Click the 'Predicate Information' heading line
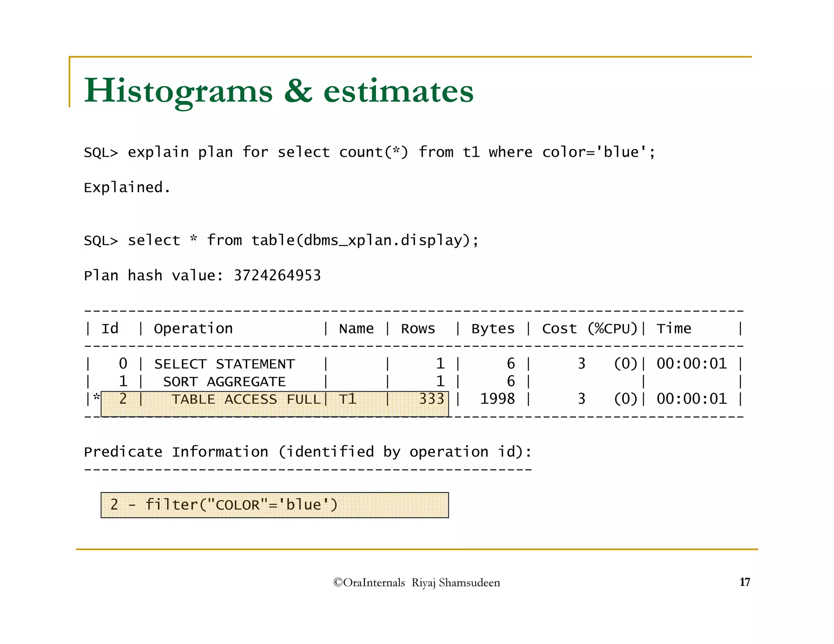 (x=308, y=452)
